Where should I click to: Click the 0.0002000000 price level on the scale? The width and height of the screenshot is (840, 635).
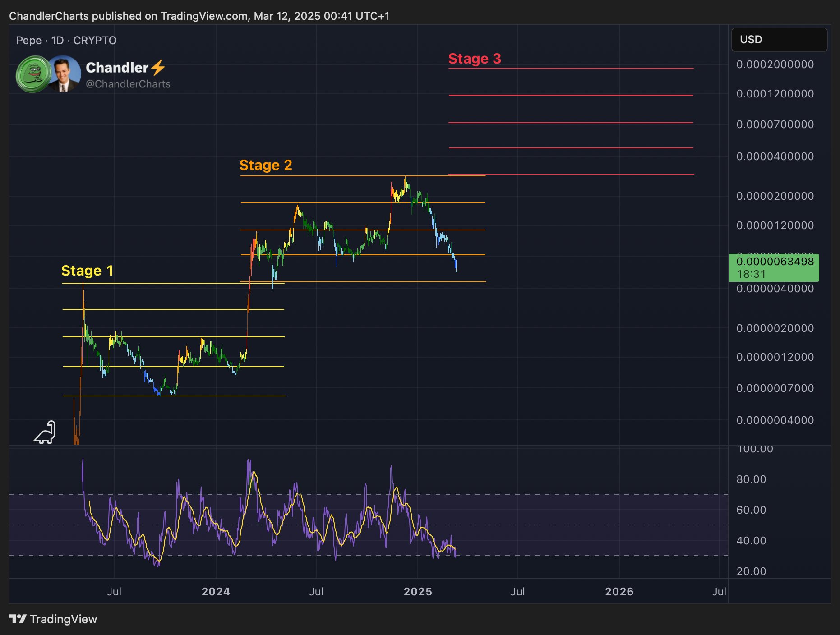click(x=775, y=64)
